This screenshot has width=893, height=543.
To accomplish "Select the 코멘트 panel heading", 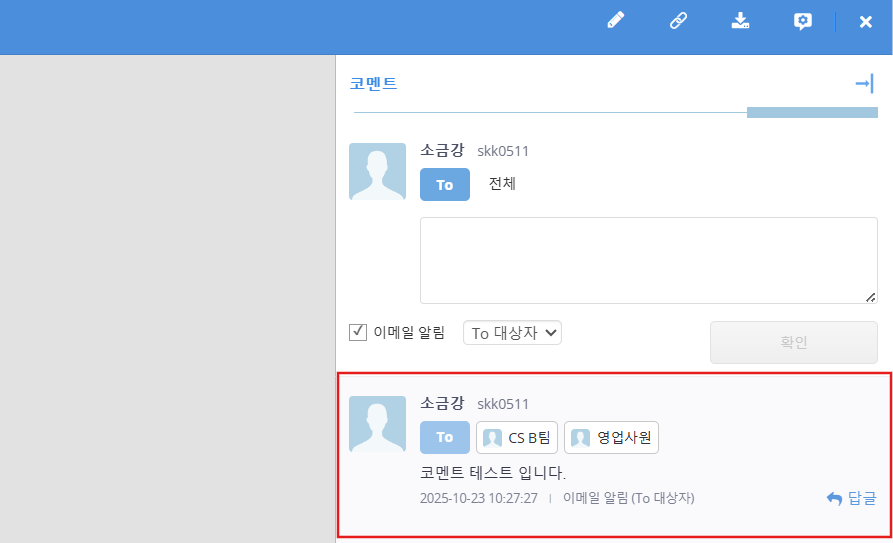I will (373, 84).
